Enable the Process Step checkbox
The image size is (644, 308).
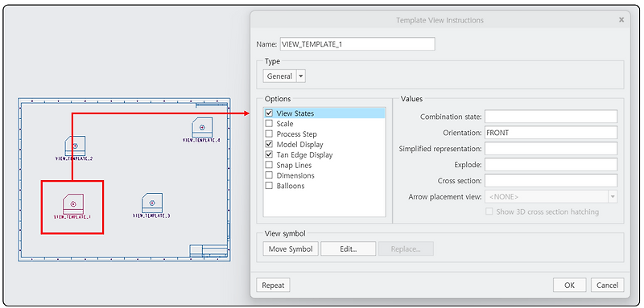coord(269,134)
